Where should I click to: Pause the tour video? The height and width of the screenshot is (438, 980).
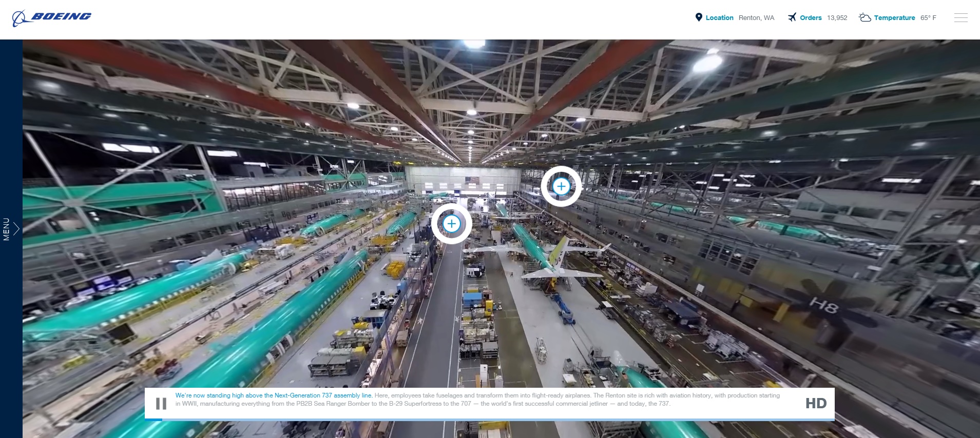(x=161, y=404)
